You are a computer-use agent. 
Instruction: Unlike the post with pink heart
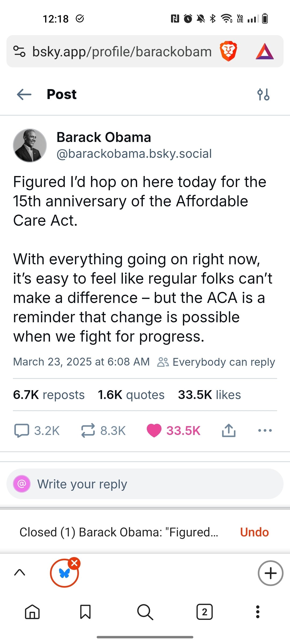tap(154, 431)
